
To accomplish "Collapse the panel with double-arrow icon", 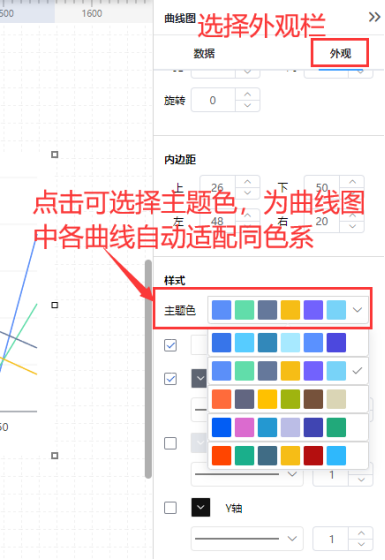I will pyautogui.click(x=374, y=17).
